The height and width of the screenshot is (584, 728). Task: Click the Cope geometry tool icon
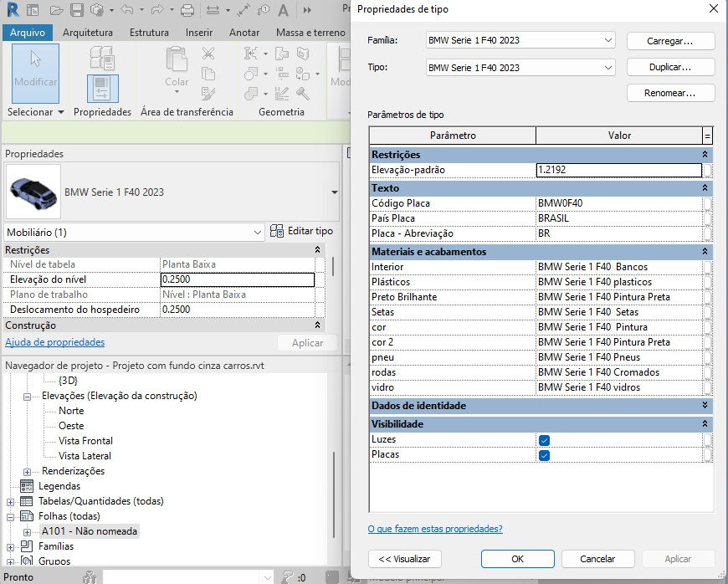click(x=251, y=54)
